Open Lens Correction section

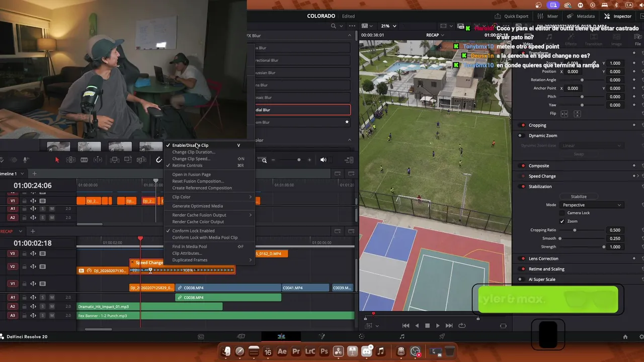(543, 259)
